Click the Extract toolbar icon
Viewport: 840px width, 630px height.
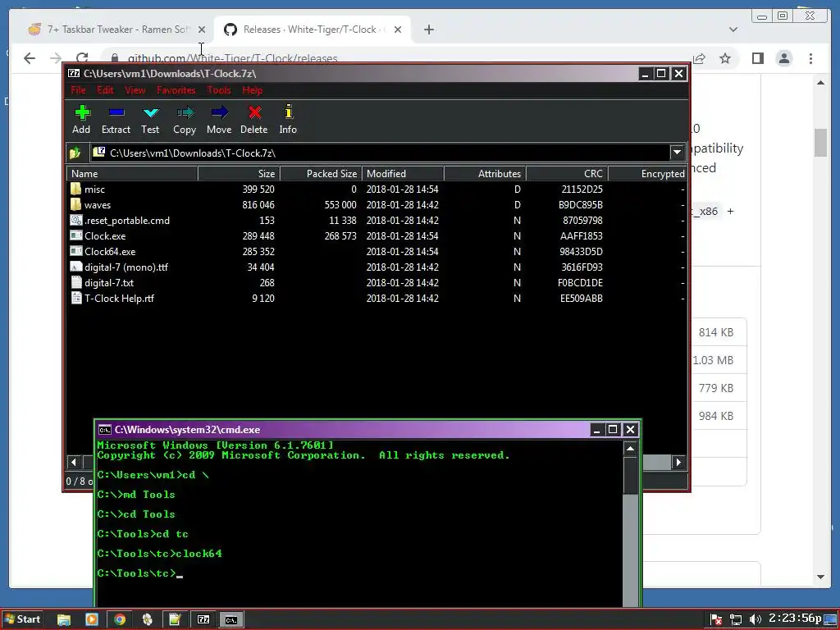click(x=116, y=119)
